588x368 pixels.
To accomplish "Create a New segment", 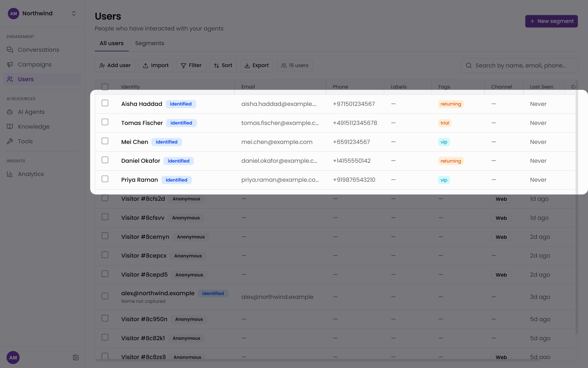I will [551, 21].
